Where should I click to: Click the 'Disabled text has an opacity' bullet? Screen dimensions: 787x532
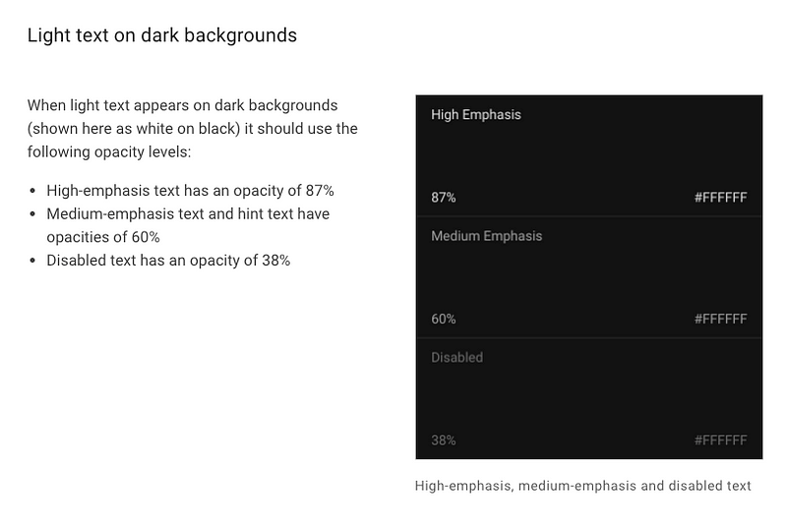(168, 261)
